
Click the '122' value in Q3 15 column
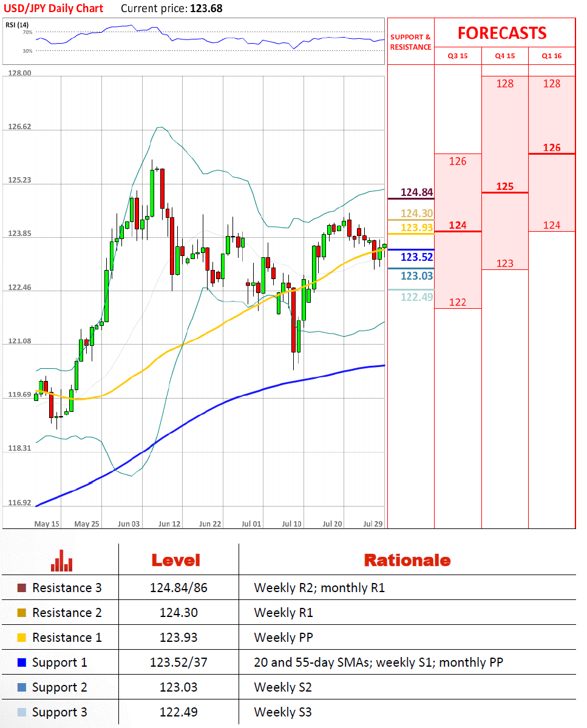pos(458,302)
